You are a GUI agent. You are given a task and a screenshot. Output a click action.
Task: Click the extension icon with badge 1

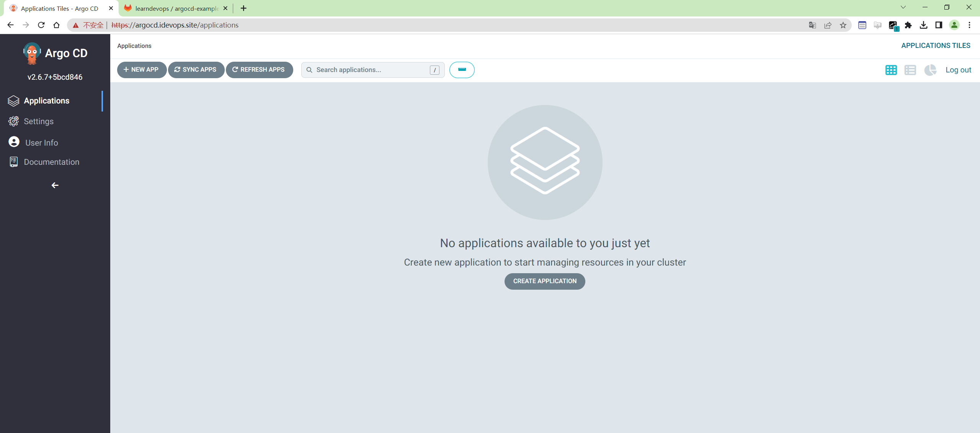tap(893, 26)
